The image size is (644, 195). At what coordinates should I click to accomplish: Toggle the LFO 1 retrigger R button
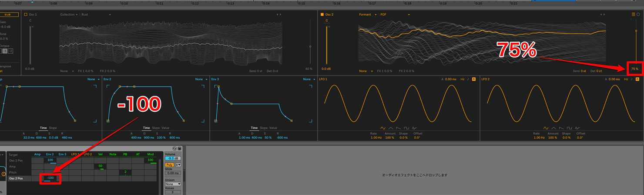tap(474, 79)
